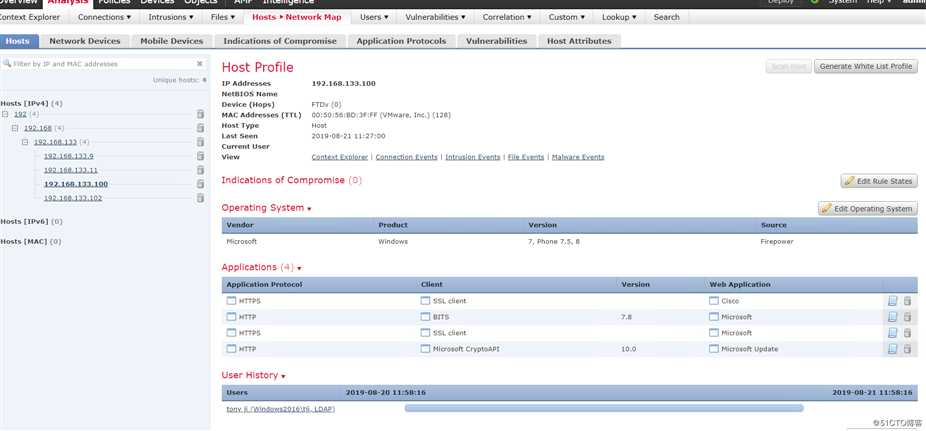Viewport: 926px width, 431px height.
Task: Delete the HTTPS Microsoft application row
Action: click(x=907, y=333)
